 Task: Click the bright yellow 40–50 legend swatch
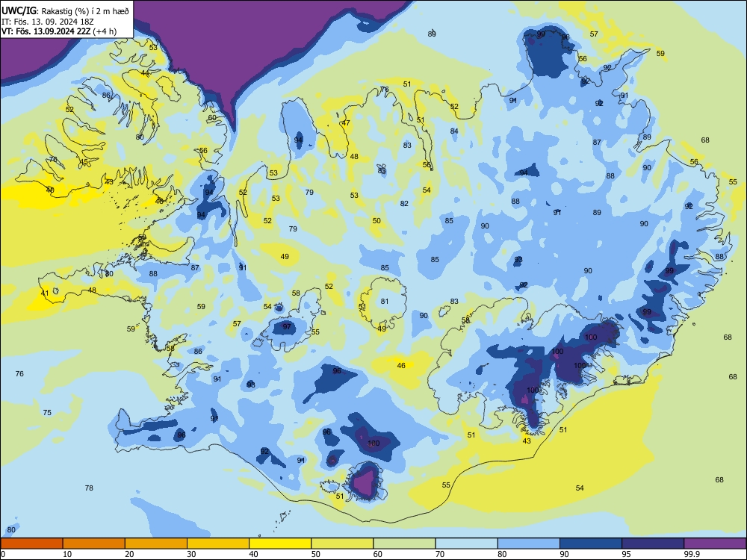280,544
